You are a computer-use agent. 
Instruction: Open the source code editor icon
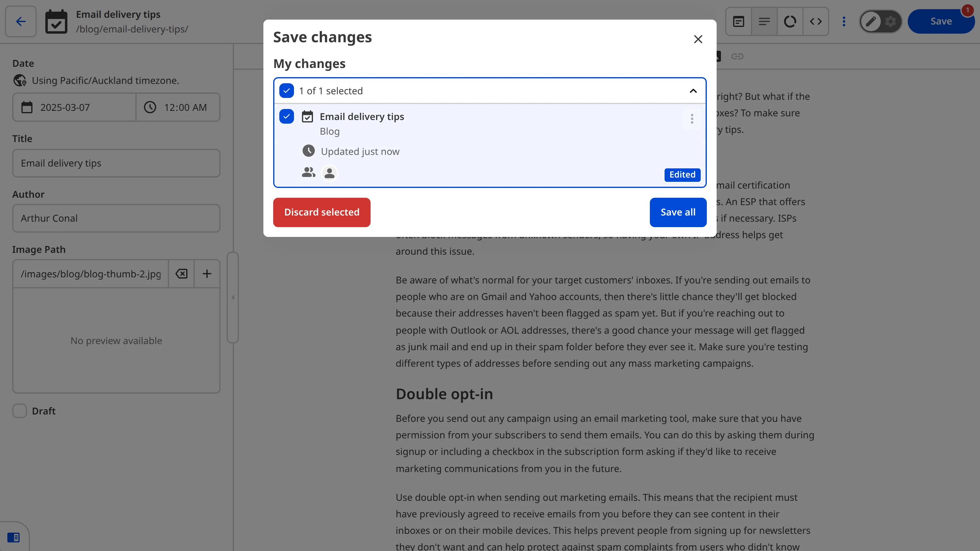click(x=816, y=21)
